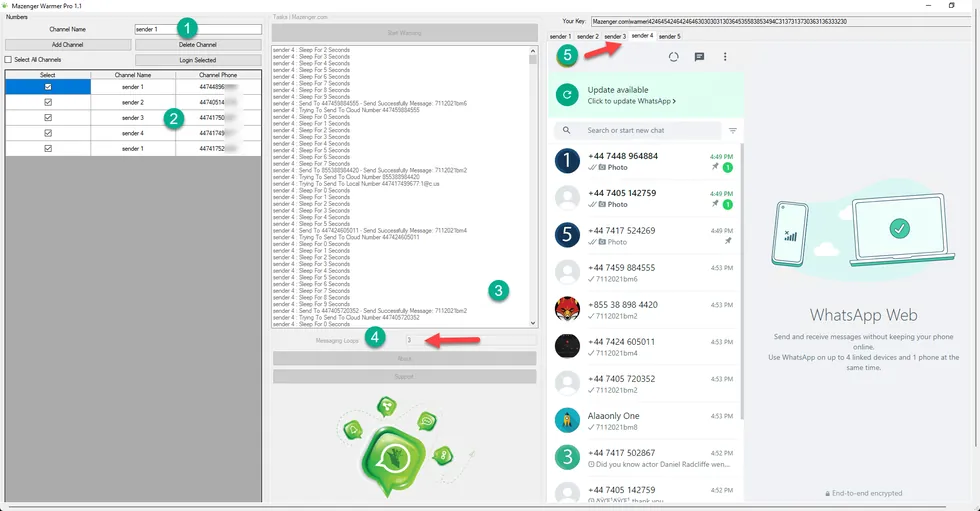Open chat with +44 7459 884555
980x511 pixels.
pyautogui.click(x=645, y=272)
